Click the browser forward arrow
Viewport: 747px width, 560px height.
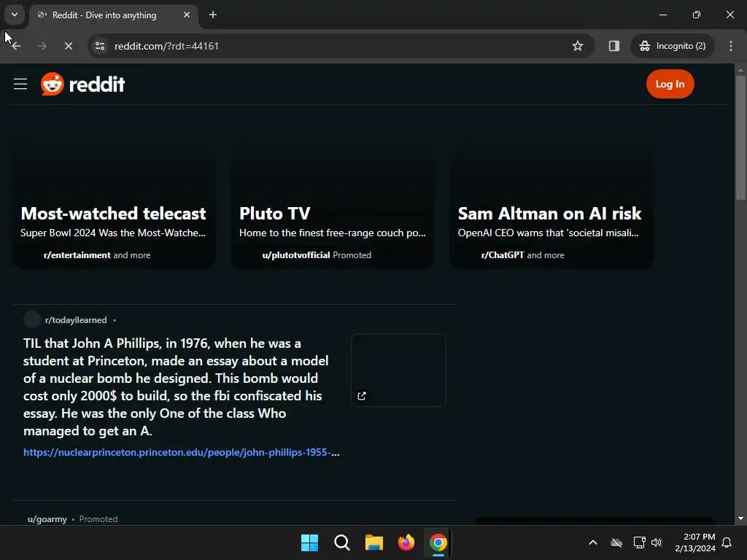pyautogui.click(x=42, y=46)
